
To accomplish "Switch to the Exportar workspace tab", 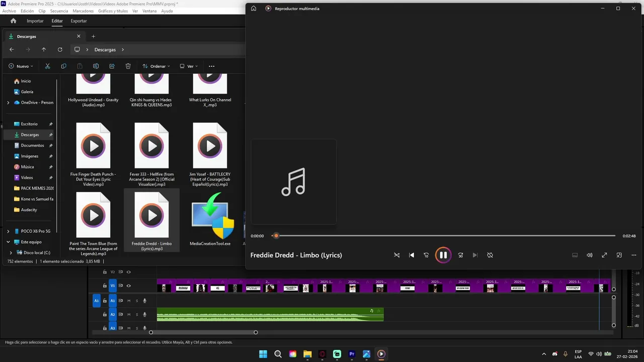I will (x=78, y=21).
